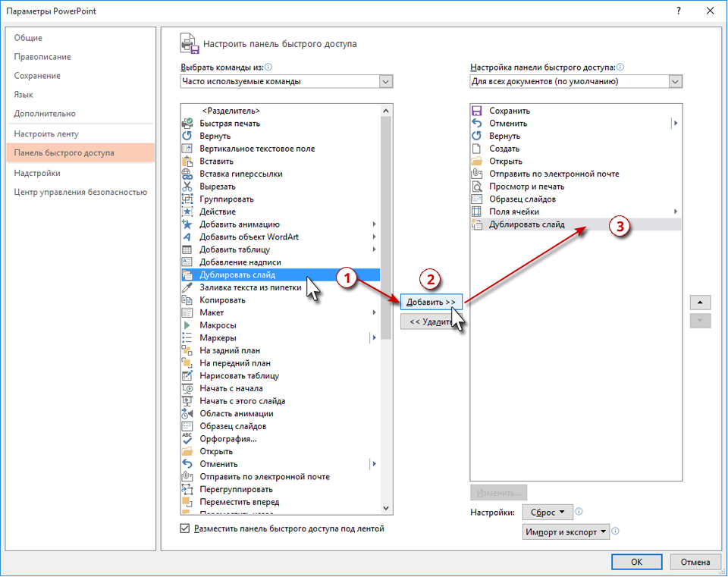The height and width of the screenshot is (577, 728).
Task: Select 'Создать' in the right list
Action: pos(576,149)
